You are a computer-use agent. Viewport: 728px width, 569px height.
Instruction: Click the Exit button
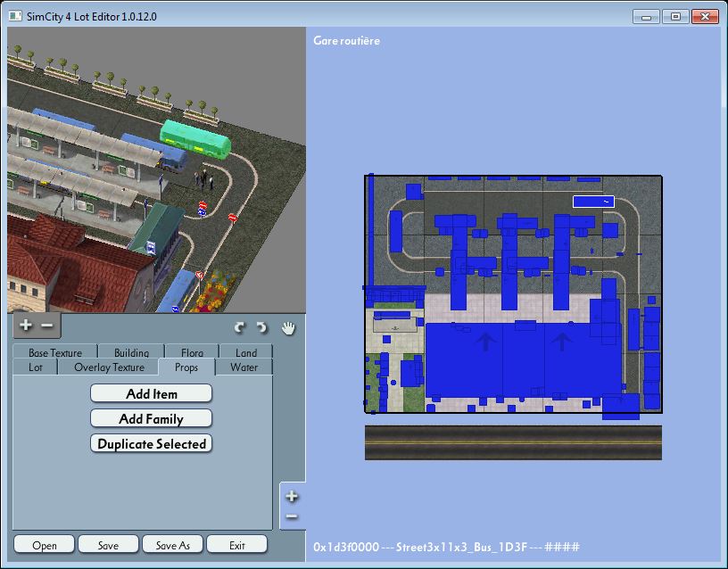(x=236, y=545)
